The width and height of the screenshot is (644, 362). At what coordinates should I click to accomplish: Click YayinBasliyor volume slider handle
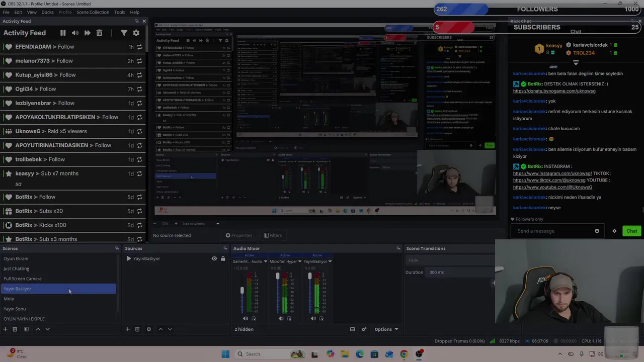click(309, 277)
